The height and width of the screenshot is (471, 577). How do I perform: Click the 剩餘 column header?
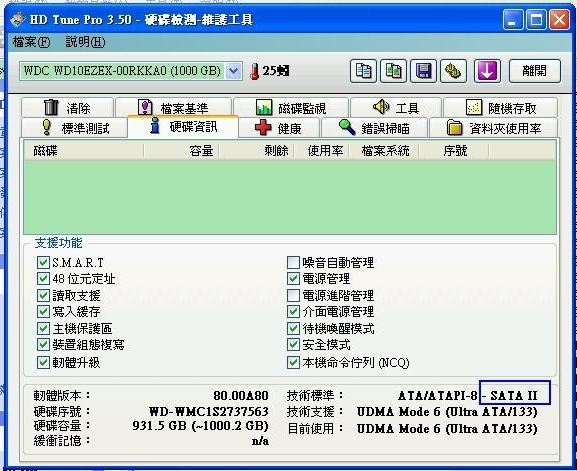coord(257,150)
